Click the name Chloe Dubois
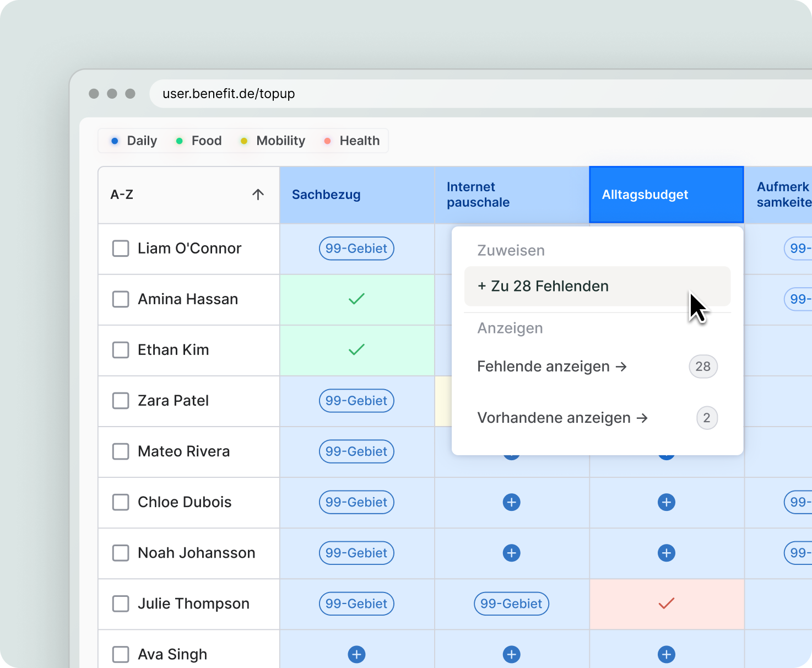 point(185,502)
